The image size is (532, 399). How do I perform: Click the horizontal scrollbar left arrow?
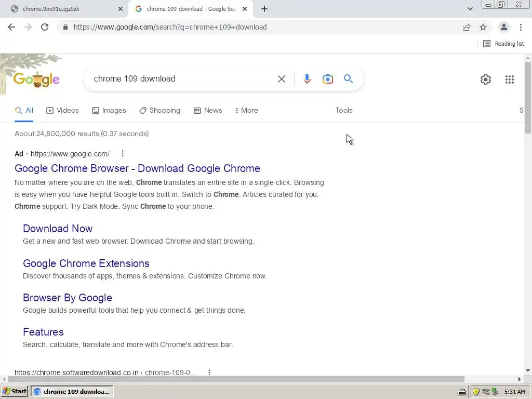pyautogui.click(x=4, y=379)
